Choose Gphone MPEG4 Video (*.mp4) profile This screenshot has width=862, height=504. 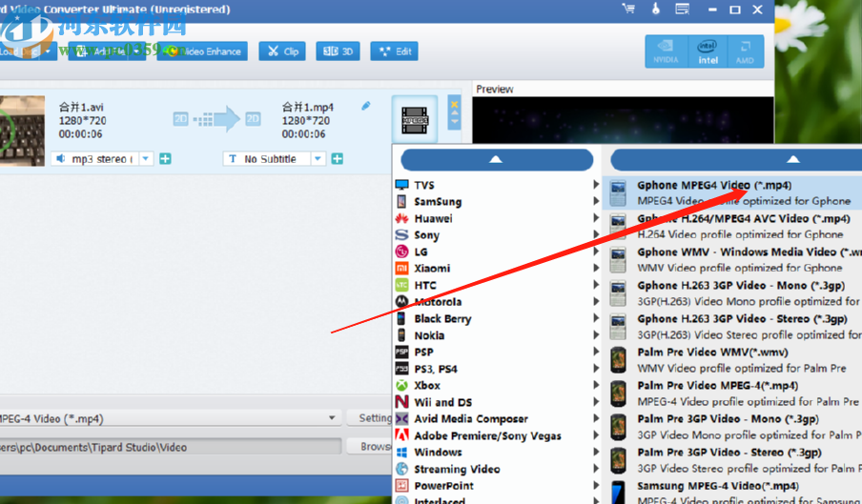pyautogui.click(x=733, y=192)
